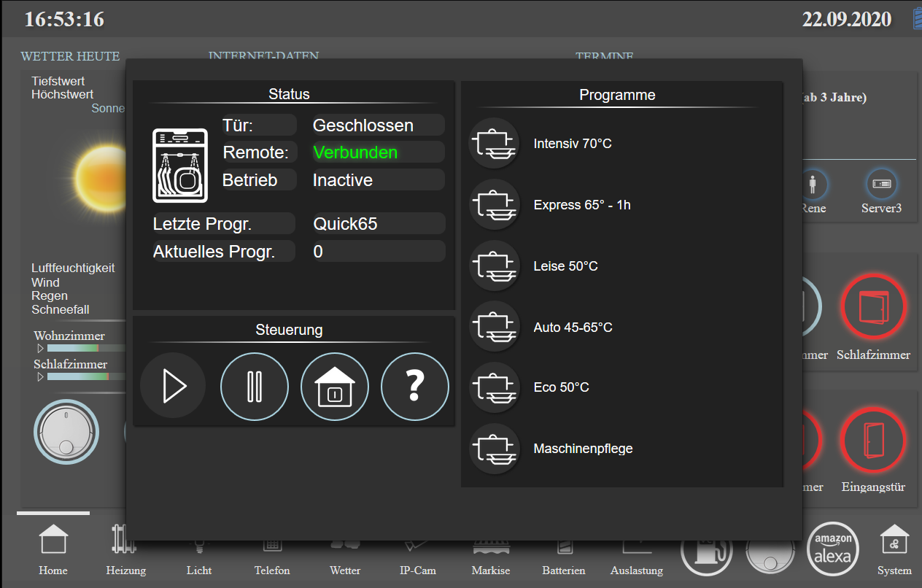Pick the Auto 45-65°C program

(x=494, y=328)
